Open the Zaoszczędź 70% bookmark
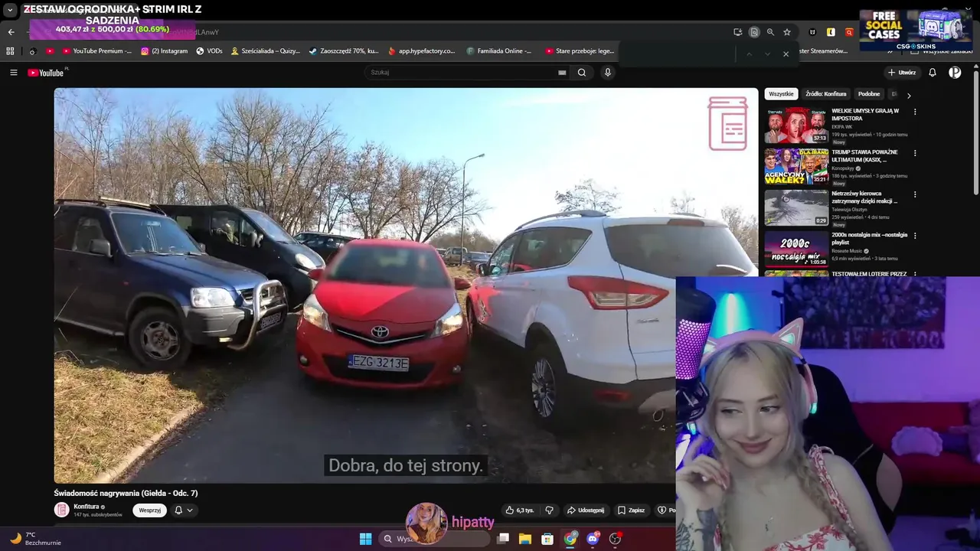Screen dimensions: 980x551 coord(344,51)
